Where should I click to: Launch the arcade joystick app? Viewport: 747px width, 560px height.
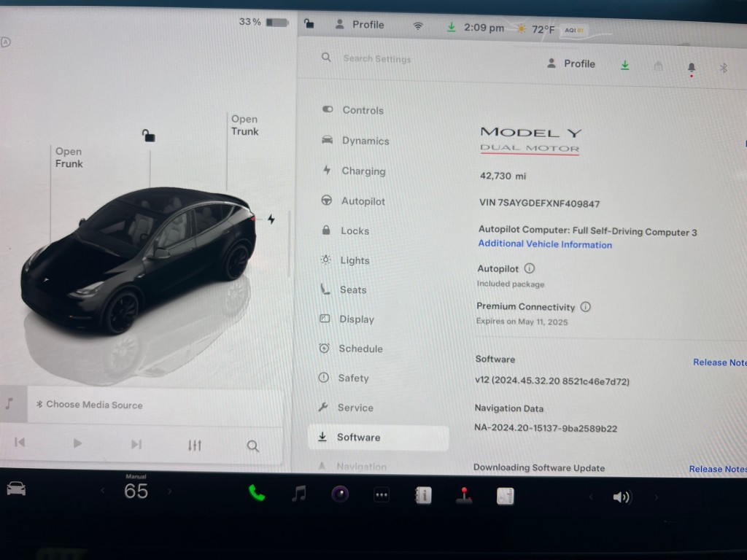[464, 496]
